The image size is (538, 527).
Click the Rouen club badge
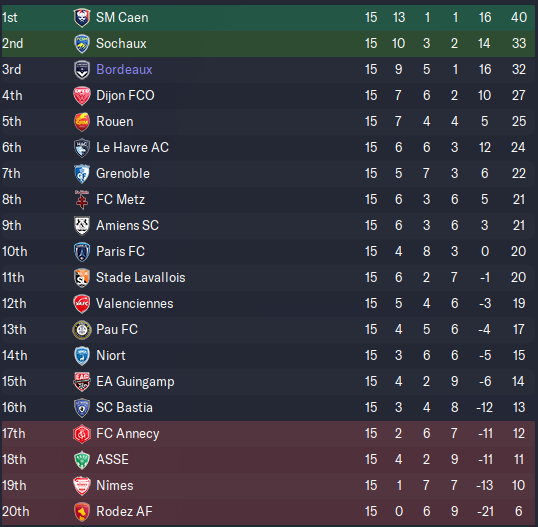(82, 122)
